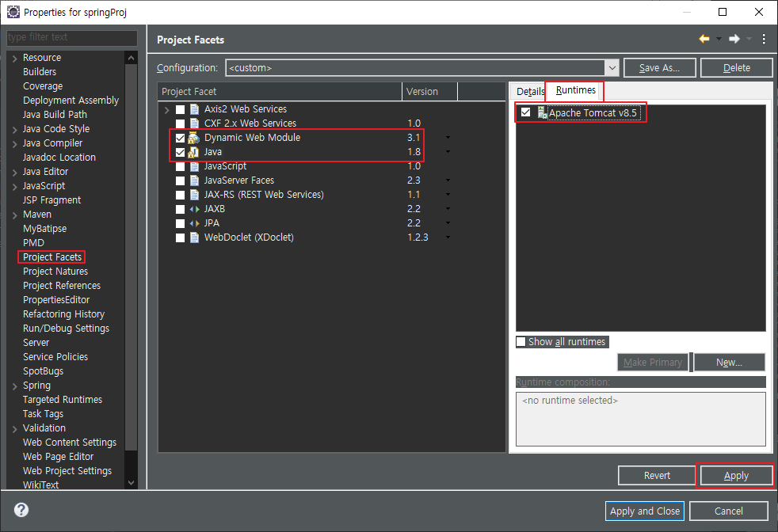Click the forward navigation arrow icon

pyautogui.click(x=734, y=39)
